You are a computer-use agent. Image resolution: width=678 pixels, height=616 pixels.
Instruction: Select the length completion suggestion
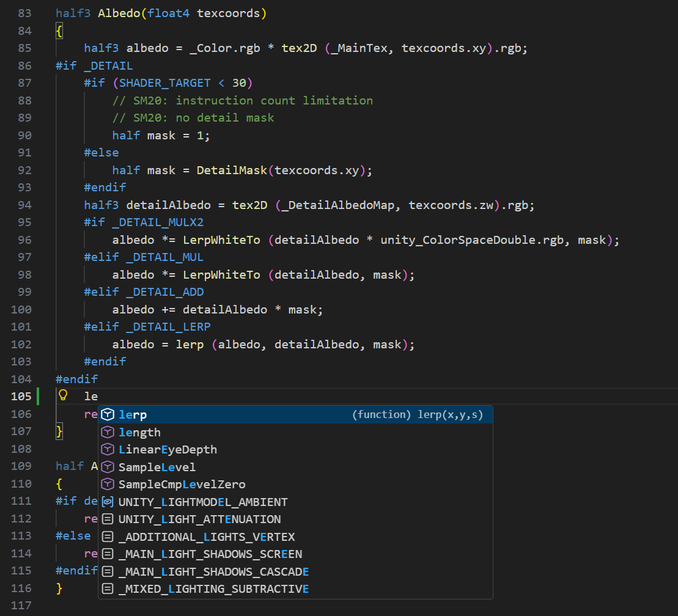tap(139, 432)
